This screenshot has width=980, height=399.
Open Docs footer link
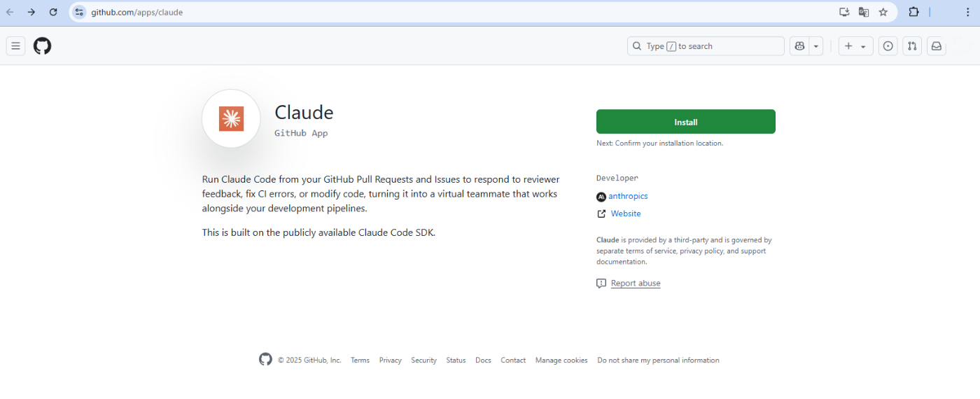(483, 360)
